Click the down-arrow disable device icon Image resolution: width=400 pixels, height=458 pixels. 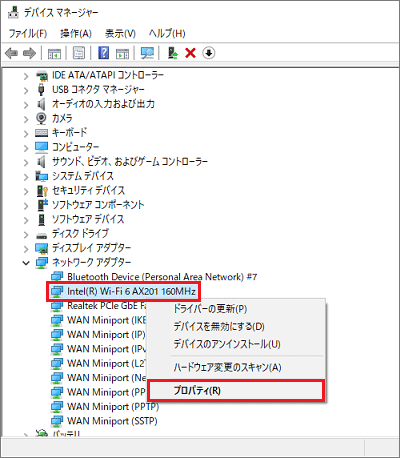click(208, 53)
